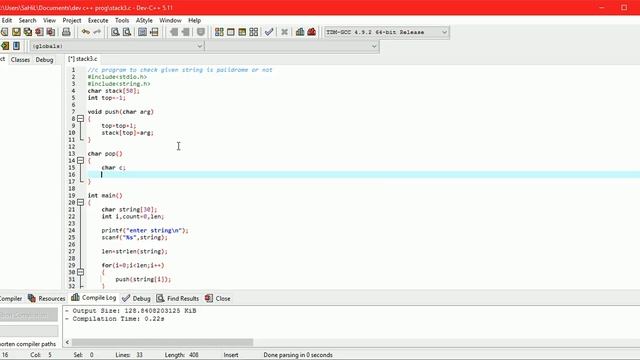The image size is (640, 360).
Task: Start debugging with the checkmark icon
Action: (x=269, y=32)
